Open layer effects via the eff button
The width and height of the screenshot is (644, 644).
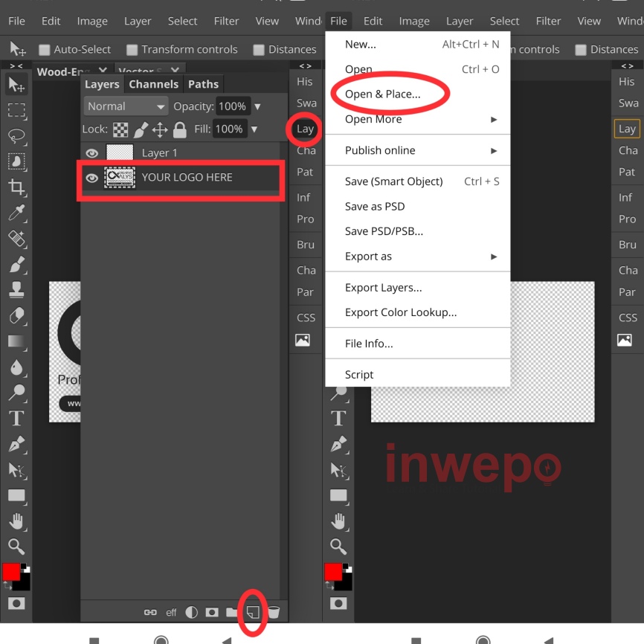171,613
